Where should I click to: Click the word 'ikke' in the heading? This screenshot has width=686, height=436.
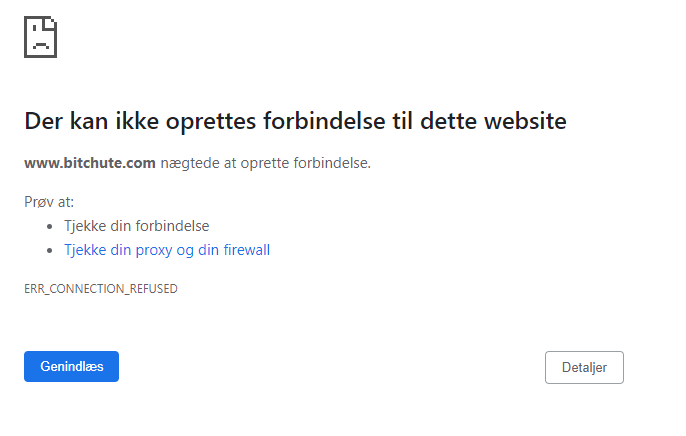(x=137, y=121)
